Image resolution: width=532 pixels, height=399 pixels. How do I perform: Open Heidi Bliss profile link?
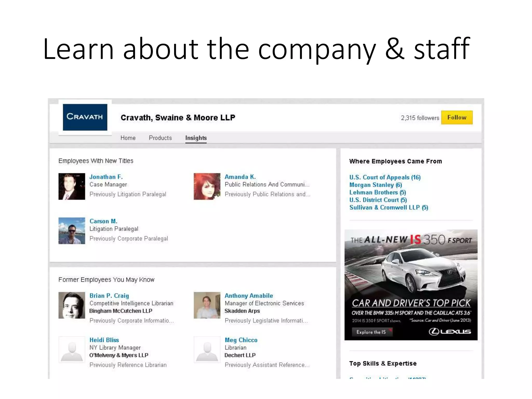tap(104, 340)
